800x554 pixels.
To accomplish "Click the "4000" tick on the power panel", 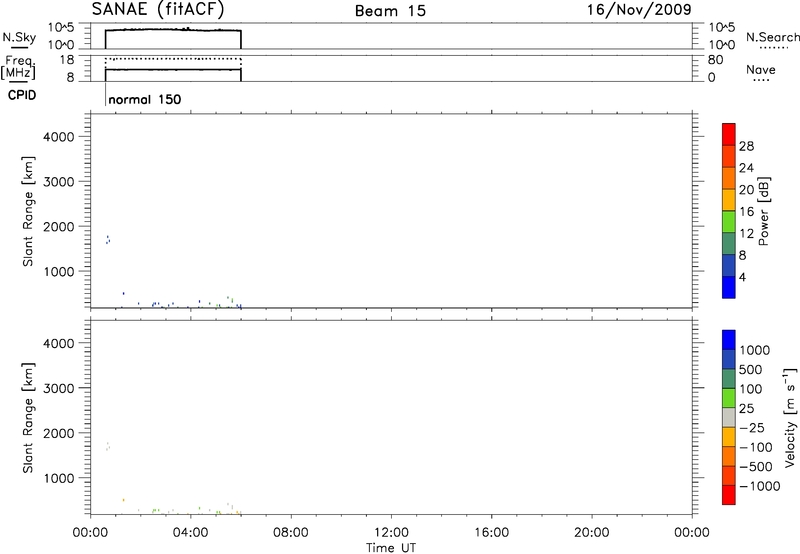I will [59, 137].
